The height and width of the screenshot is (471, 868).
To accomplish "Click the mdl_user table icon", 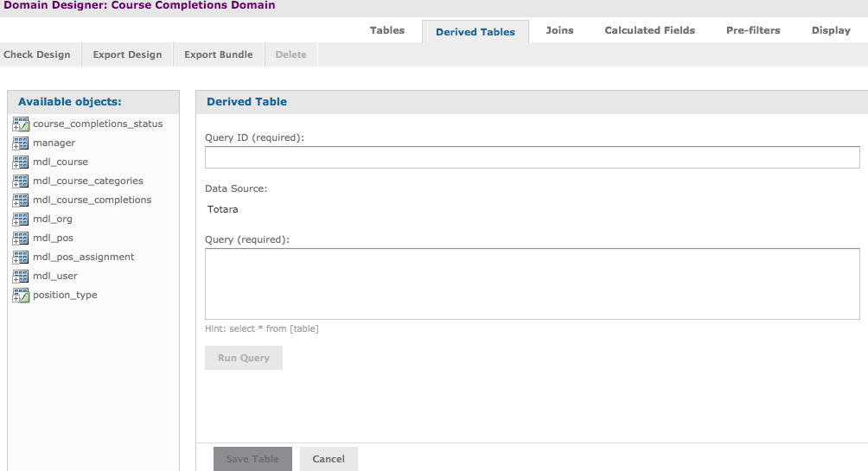I will coord(21,277).
